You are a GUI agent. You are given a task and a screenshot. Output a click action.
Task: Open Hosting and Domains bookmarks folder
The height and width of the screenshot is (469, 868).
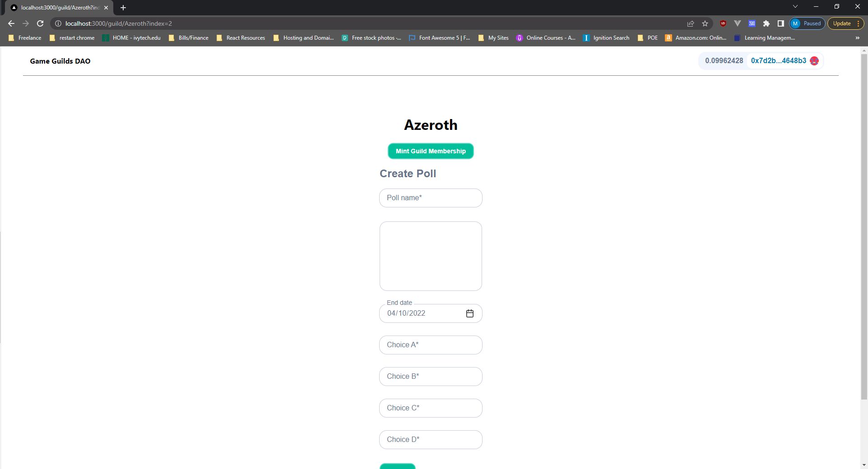click(x=303, y=38)
